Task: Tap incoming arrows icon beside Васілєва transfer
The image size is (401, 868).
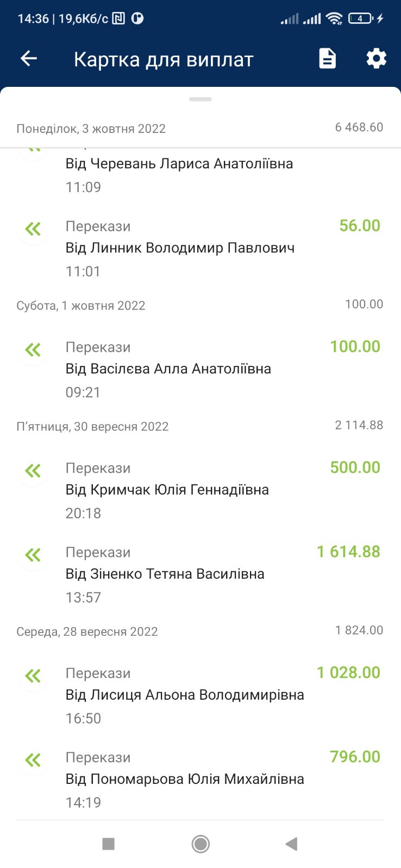Action: coord(33,350)
